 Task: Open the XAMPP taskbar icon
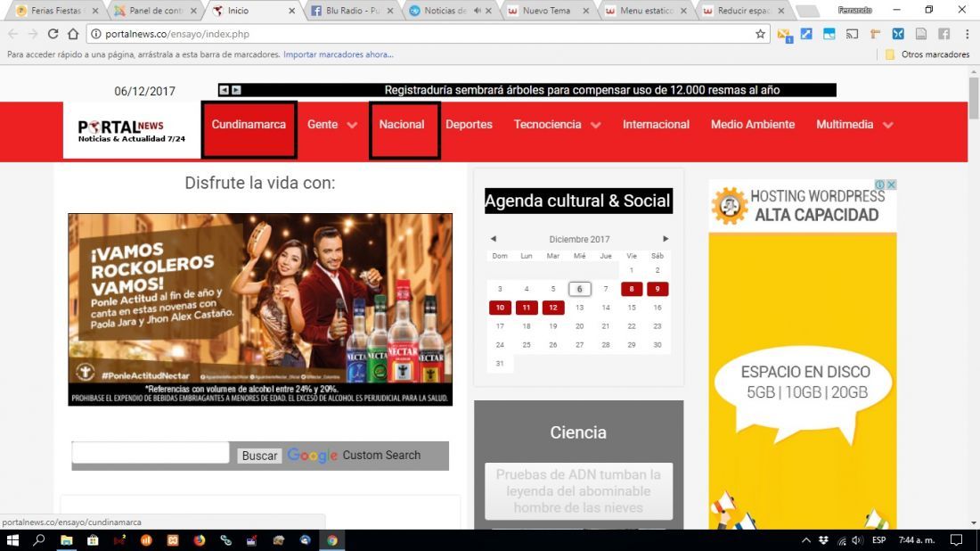point(173,539)
